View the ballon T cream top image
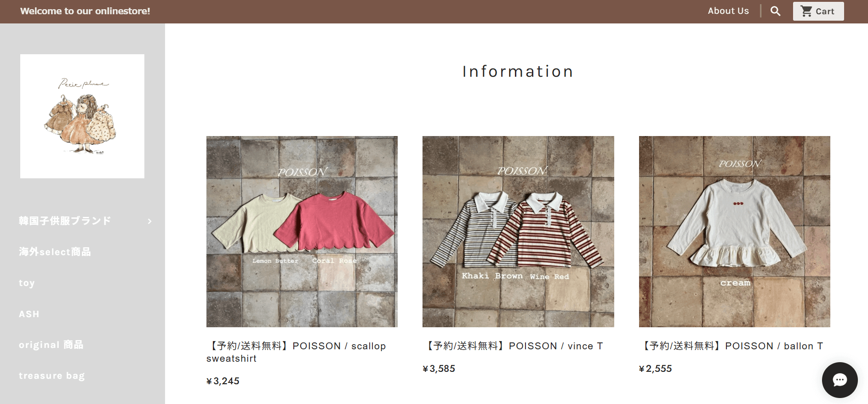Screen dimensions: 868x404 click(x=735, y=232)
